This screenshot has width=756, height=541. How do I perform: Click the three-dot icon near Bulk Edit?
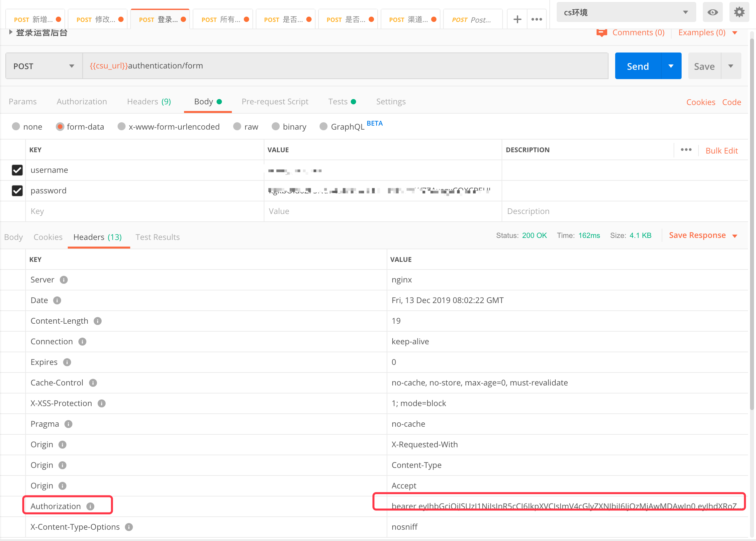tap(686, 150)
